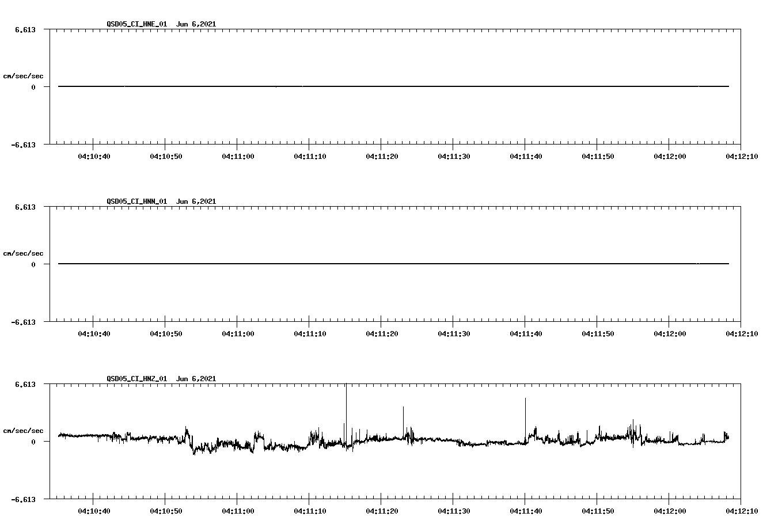The height and width of the screenshot is (532, 782).
Task: Click the 04:11:40 time label on HNN plot
Action: point(526,333)
